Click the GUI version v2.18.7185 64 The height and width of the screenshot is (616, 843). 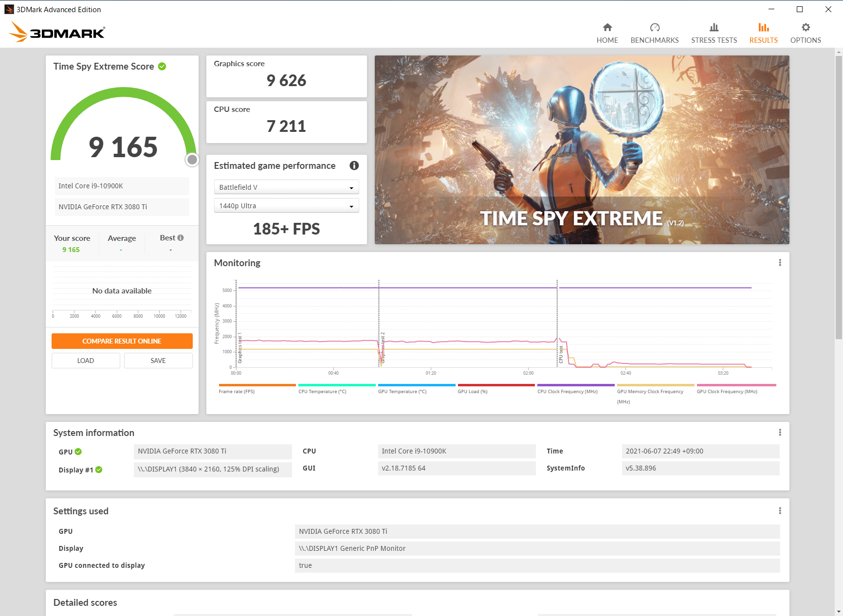457,468
